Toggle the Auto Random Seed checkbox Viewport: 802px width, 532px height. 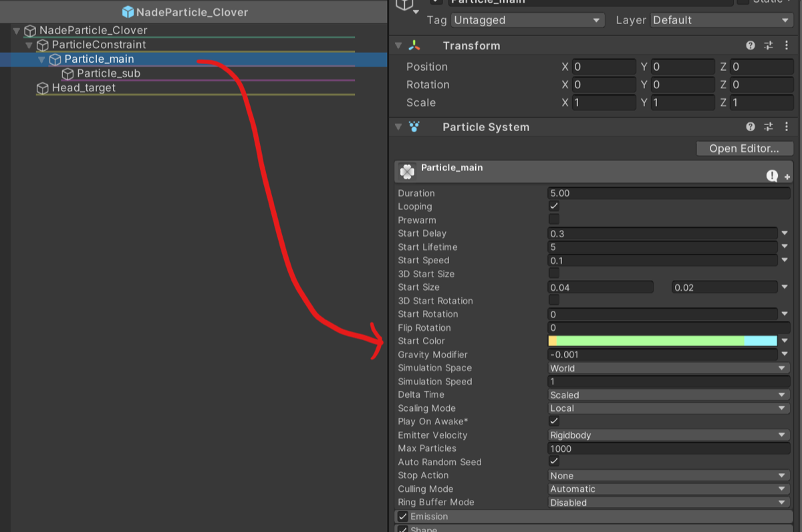[x=554, y=461]
